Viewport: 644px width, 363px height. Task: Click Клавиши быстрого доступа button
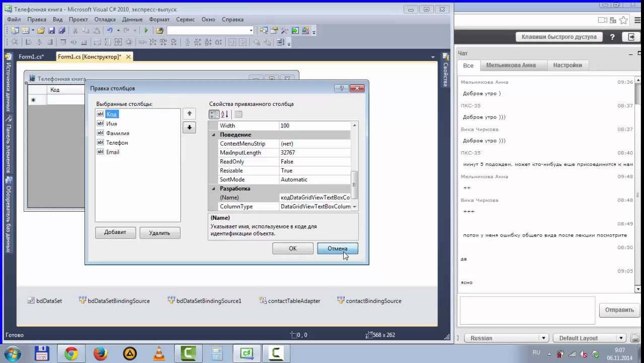pyautogui.click(x=559, y=37)
